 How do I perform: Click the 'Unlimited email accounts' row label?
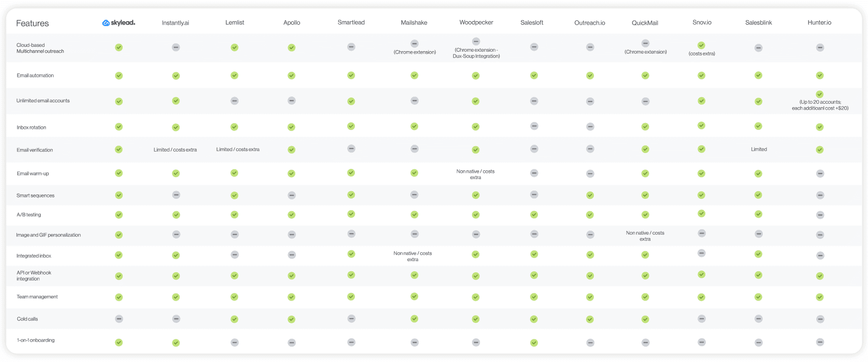pos(43,100)
